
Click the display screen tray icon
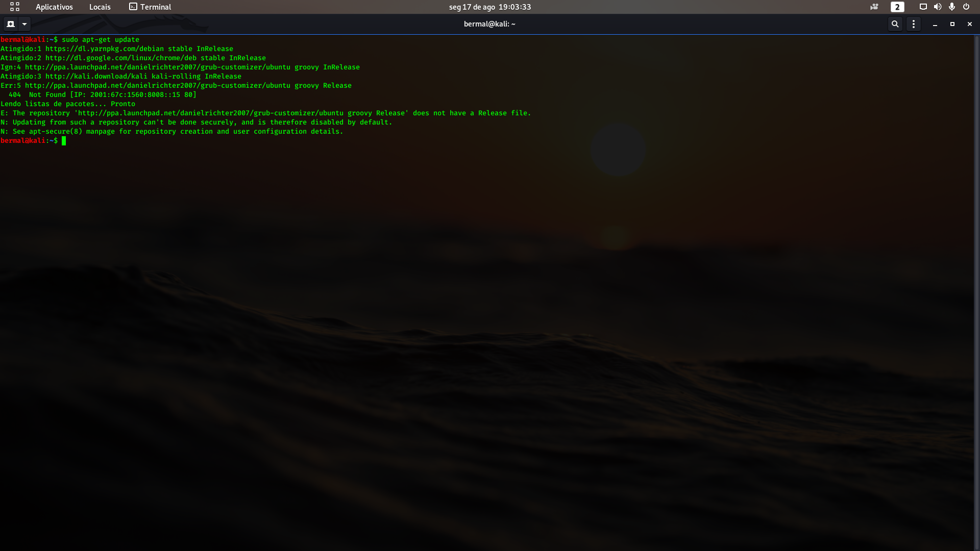[x=923, y=7]
